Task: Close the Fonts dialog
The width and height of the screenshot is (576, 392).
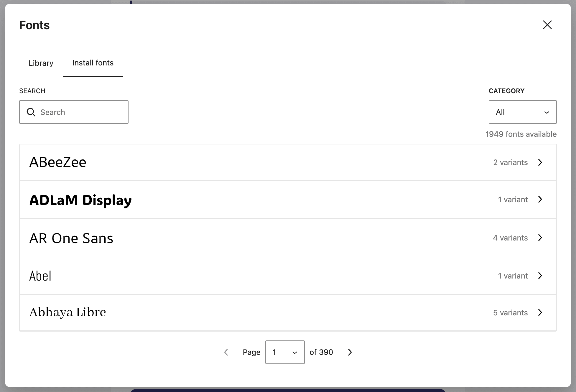Action: pyautogui.click(x=547, y=25)
